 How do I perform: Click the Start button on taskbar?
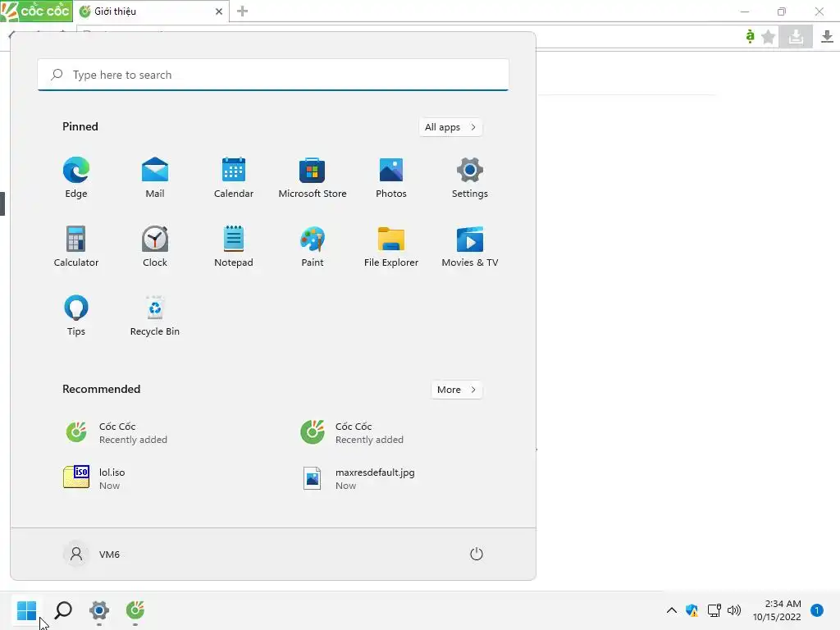click(x=27, y=610)
